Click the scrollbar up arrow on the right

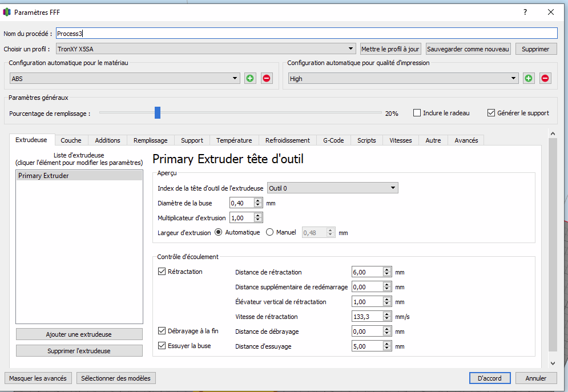(553, 134)
